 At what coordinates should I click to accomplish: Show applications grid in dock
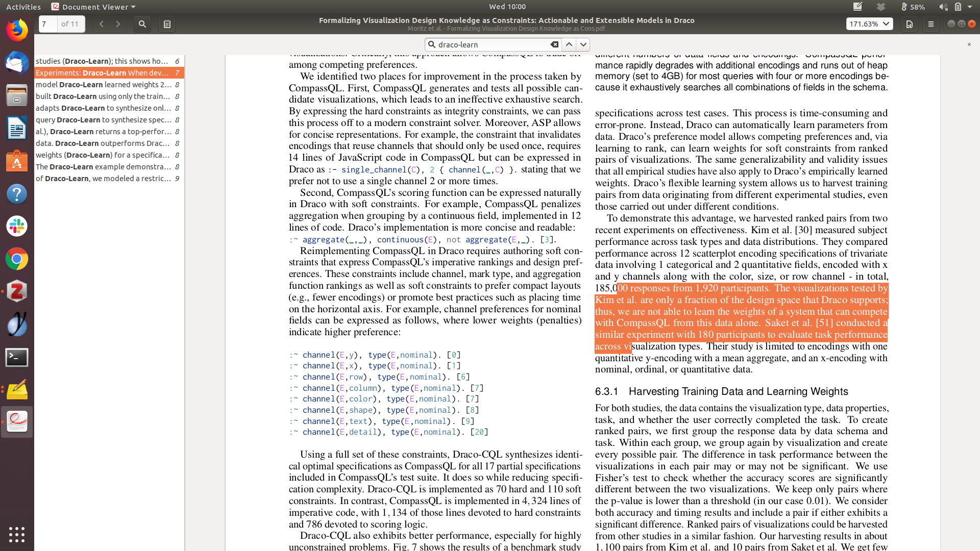pos(17,534)
